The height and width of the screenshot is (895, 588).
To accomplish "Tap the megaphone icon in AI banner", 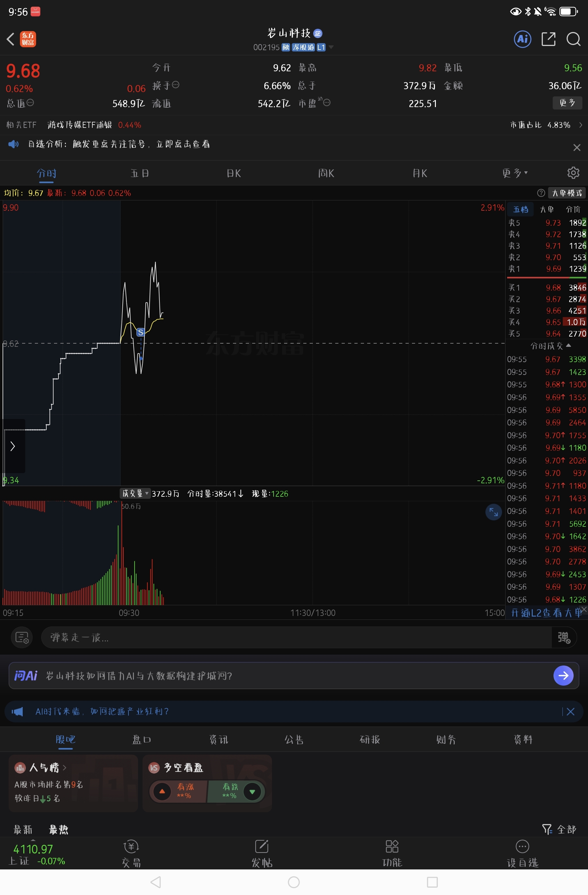I will click(x=17, y=712).
